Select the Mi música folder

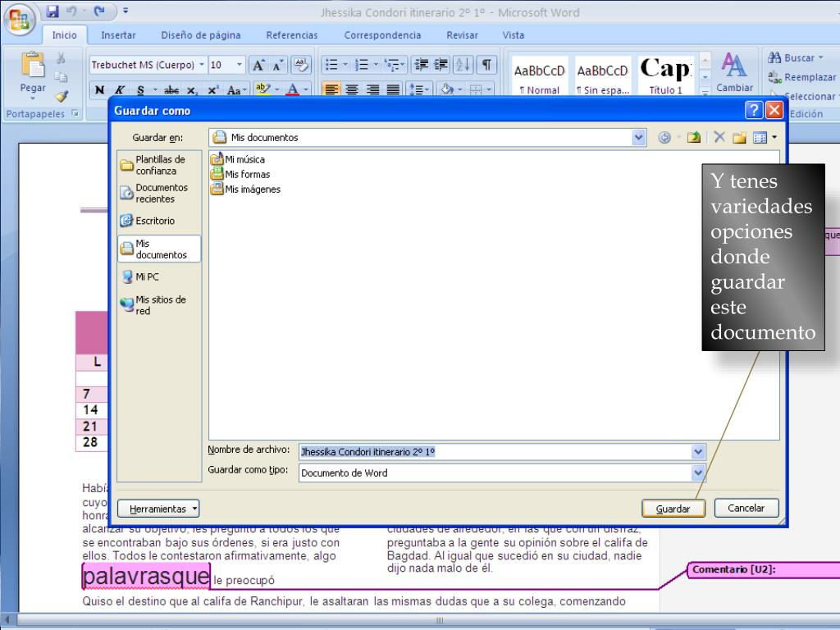pos(237,159)
